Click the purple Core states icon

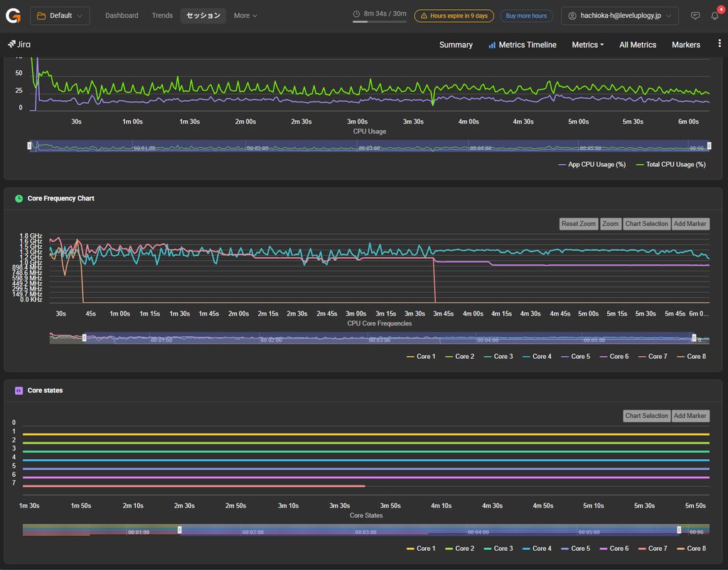point(18,391)
